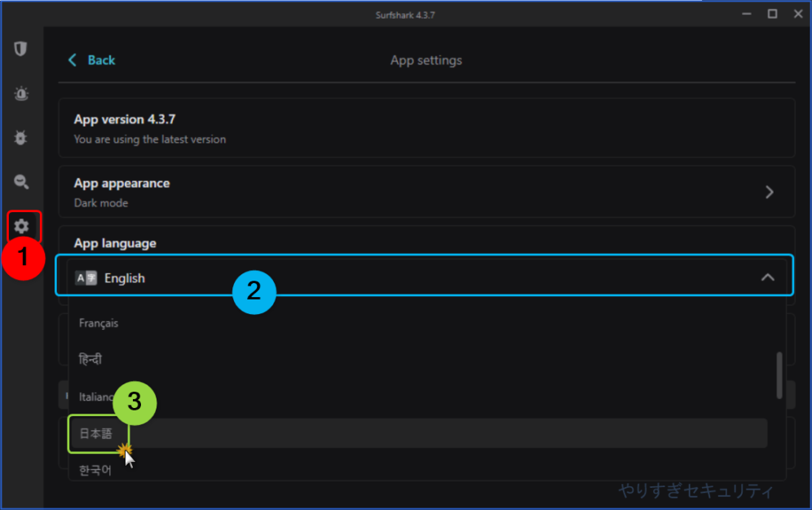Click the 'App language' heading
The image size is (812, 510).
(x=115, y=243)
